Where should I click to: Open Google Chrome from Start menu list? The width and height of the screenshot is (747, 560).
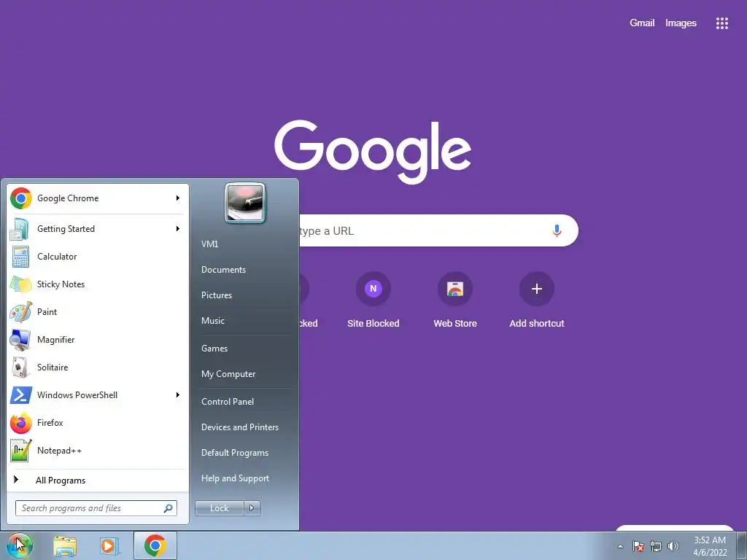point(98,198)
